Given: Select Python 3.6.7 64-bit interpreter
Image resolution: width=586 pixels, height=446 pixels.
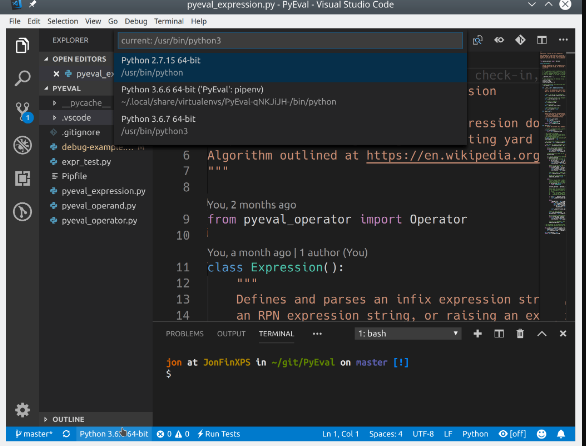Looking at the screenshot, I should tap(290, 125).
